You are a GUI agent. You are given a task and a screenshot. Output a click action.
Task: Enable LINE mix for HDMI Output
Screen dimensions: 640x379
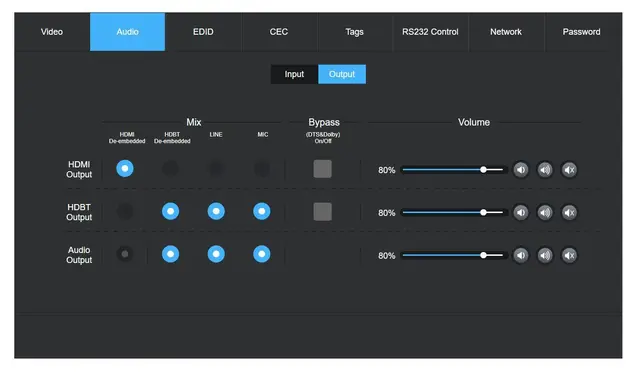pos(216,168)
